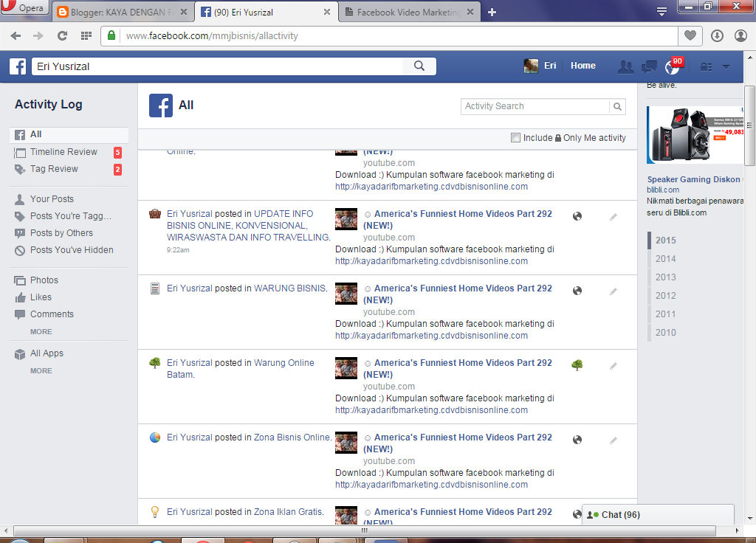This screenshot has height=543, width=756.
Task: Edit pencil on Zona Bisnis Online post
Action: pos(614,440)
